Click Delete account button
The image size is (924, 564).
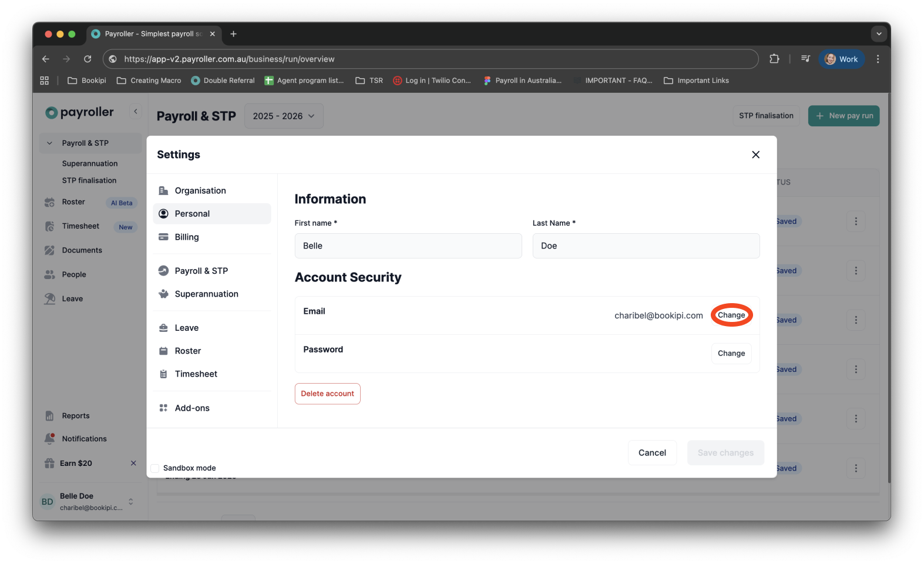point(327,394)
